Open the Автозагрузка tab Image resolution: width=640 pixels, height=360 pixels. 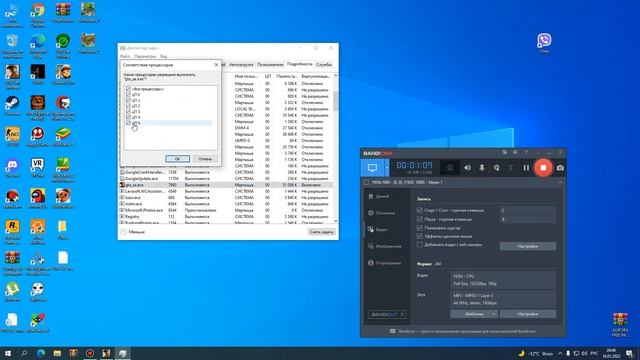click(x=241, y=64)
